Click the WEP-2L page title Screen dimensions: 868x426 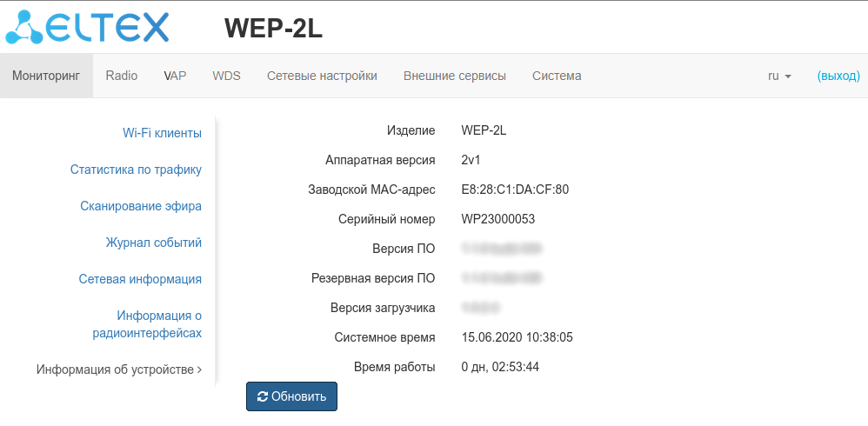273,28
